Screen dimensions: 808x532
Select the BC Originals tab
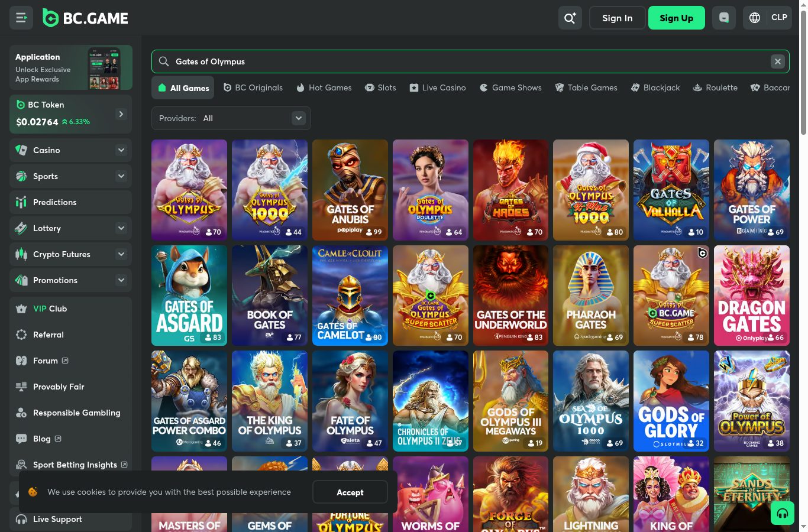[253, 87]
